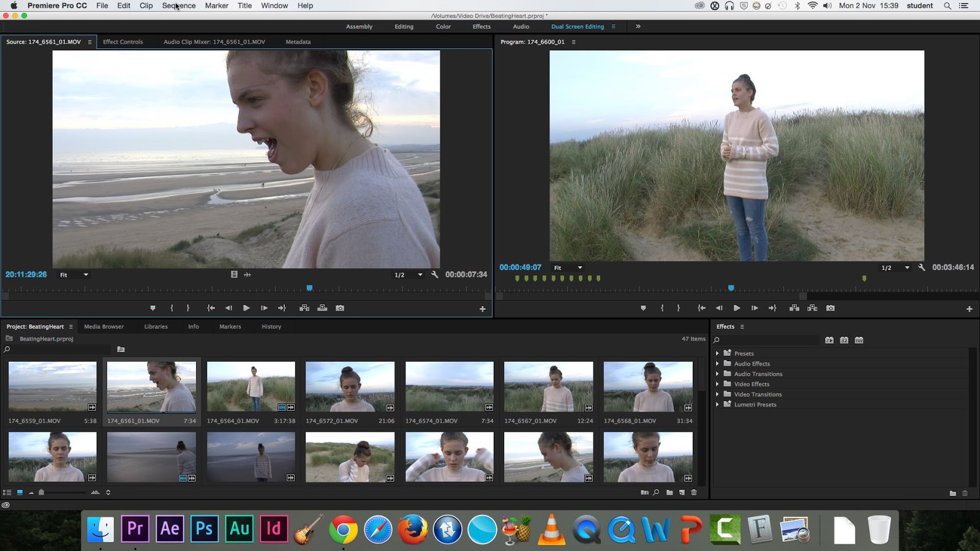Click the Overwrite button in Source monitor

pos(322,308)
